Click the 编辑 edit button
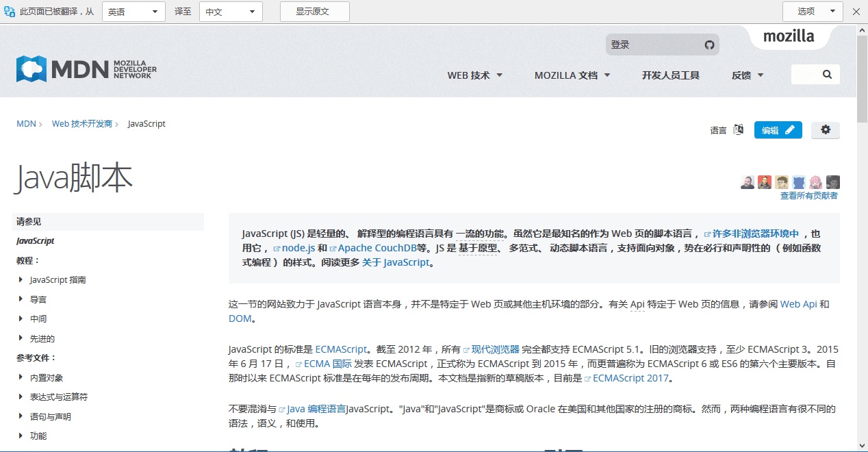Image resolution: width=868 pixels, height=452 pixels. point(778,130)
